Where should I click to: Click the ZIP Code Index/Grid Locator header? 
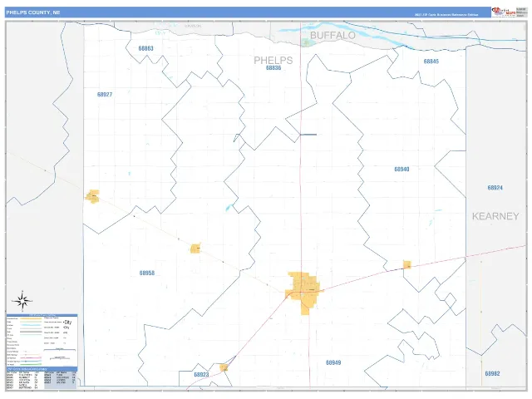pyautogui.click(x=42, y=369)
